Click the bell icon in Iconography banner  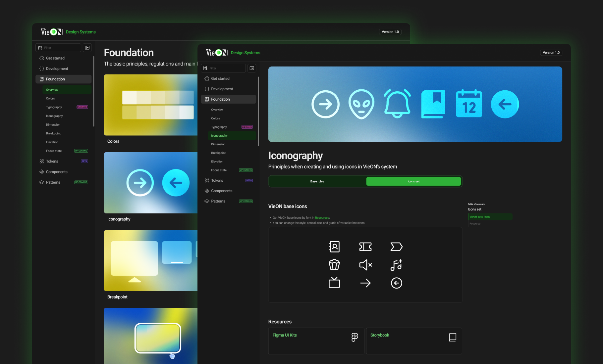pyautogui.click(x=397, y=104)
